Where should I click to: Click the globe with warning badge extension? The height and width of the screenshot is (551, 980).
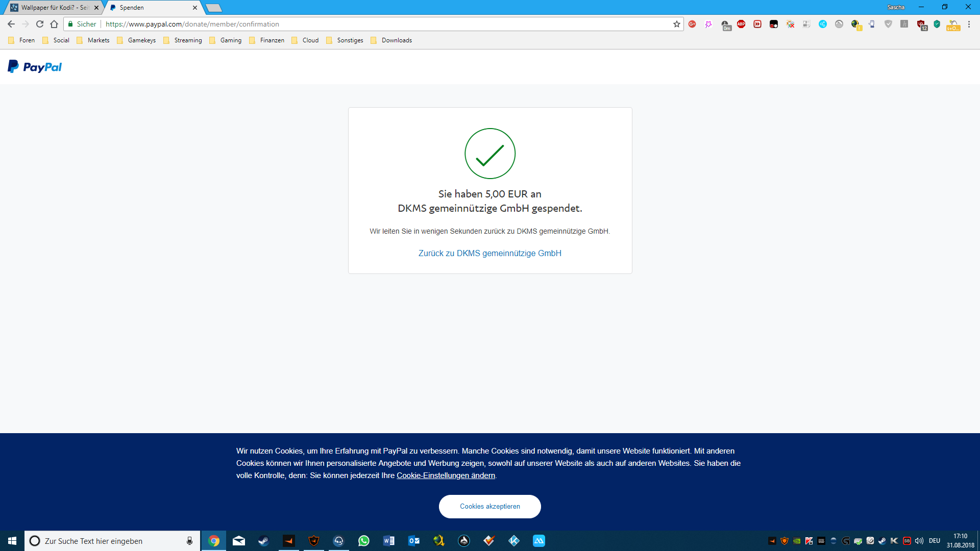pos(856,24)
